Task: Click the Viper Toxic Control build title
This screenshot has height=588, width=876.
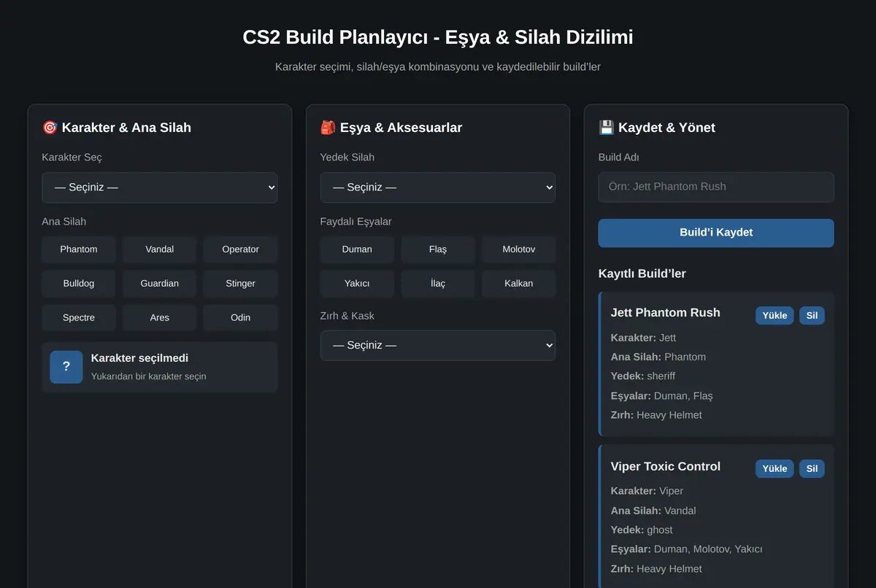Action: (665, 466)
